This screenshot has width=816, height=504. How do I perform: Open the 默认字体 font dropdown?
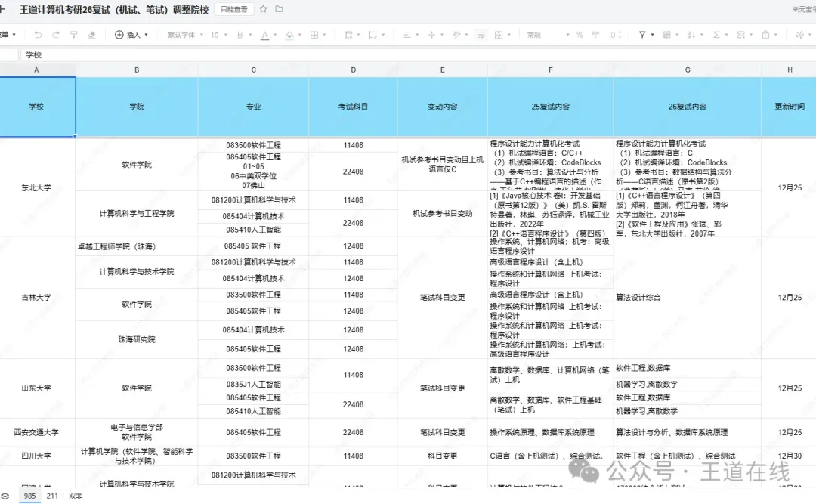click(185, 35)
